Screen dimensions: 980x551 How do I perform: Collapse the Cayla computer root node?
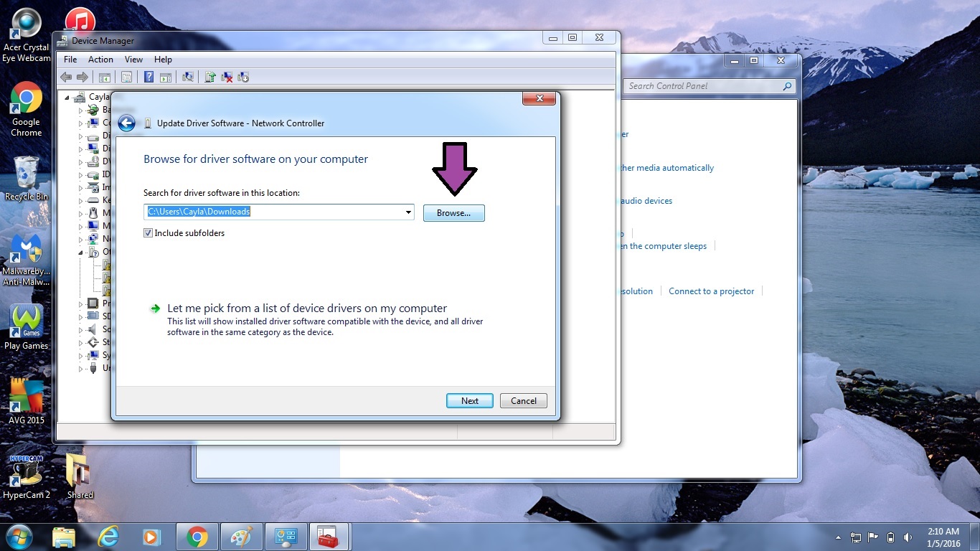click(x=67, y=98)
